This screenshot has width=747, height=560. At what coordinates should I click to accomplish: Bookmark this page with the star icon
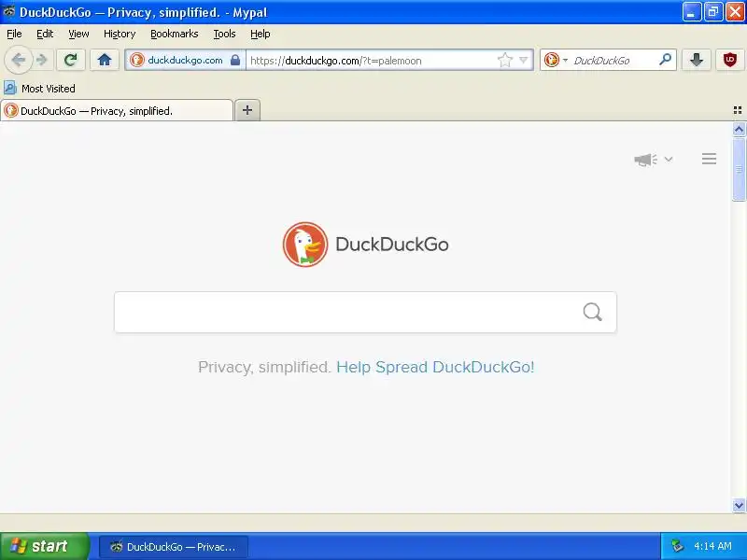click(x=504, y=60)
